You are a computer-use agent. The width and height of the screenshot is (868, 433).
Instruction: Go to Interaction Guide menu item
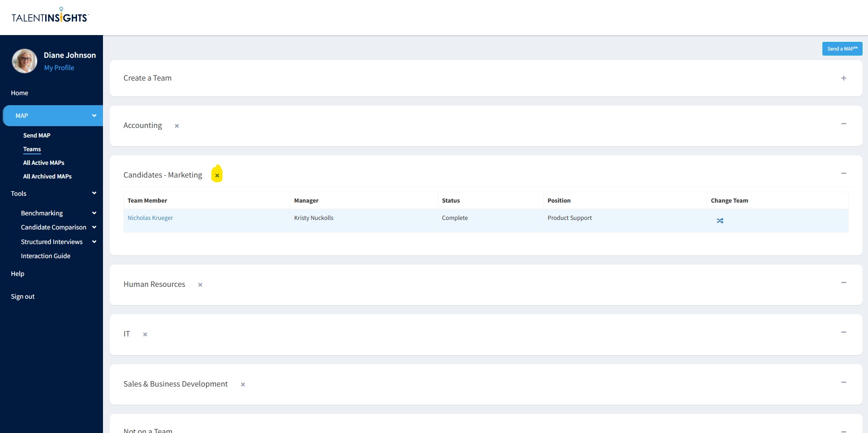pos(46,256)
